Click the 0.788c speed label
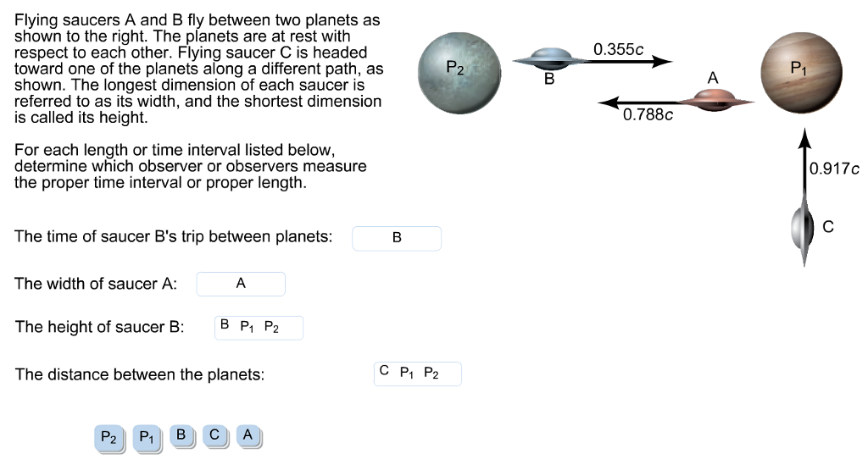 point(648,115)
